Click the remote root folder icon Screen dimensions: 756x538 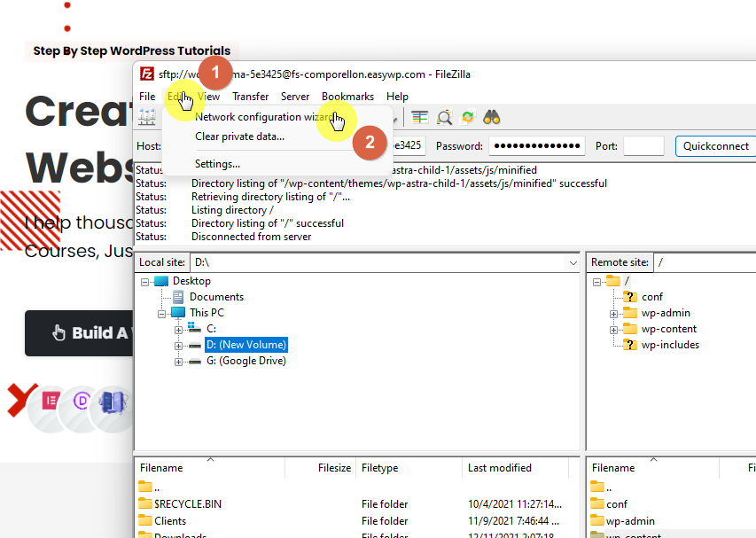(x=613, y=281)
